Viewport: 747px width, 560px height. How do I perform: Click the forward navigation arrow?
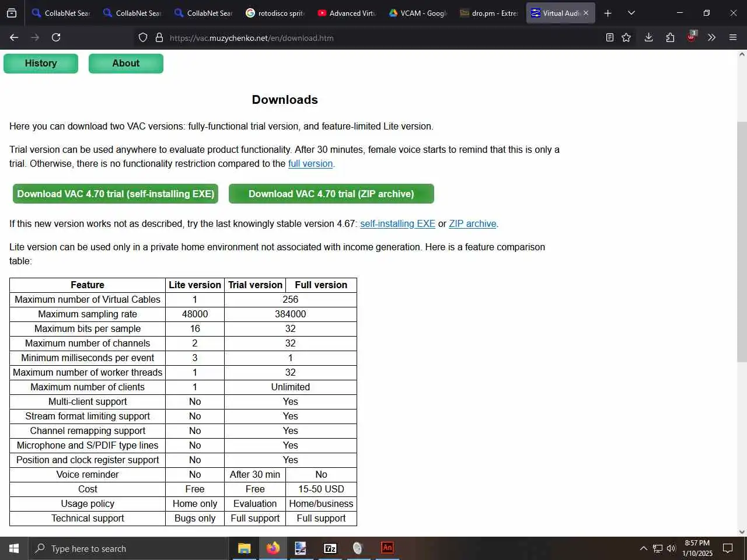[x=35, y=37]
